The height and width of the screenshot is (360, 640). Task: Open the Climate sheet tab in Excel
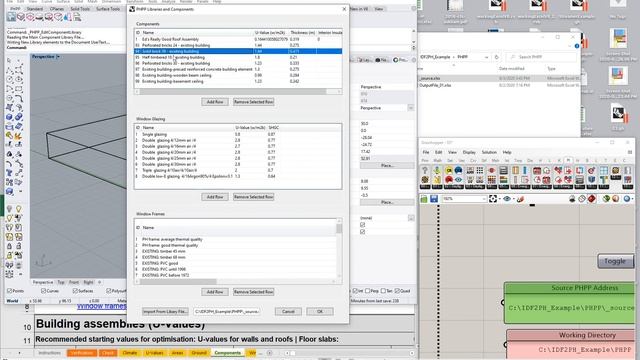click(130, 353)
